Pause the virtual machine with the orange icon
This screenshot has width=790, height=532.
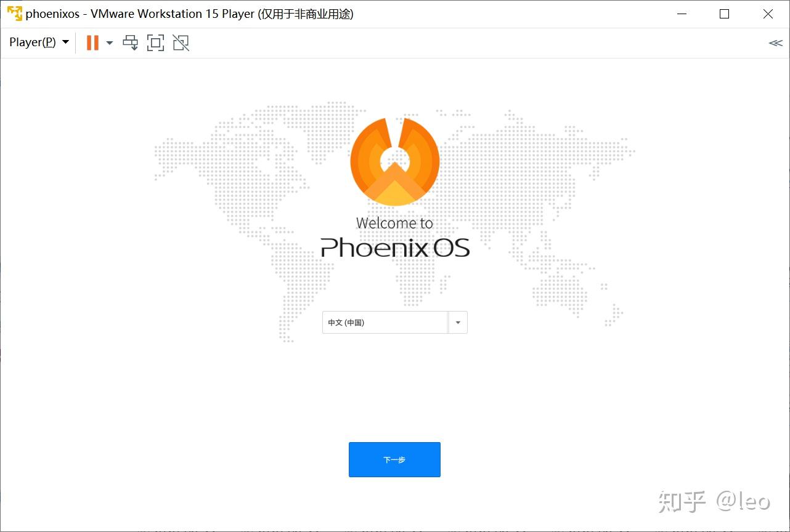(x=92, y=42)
